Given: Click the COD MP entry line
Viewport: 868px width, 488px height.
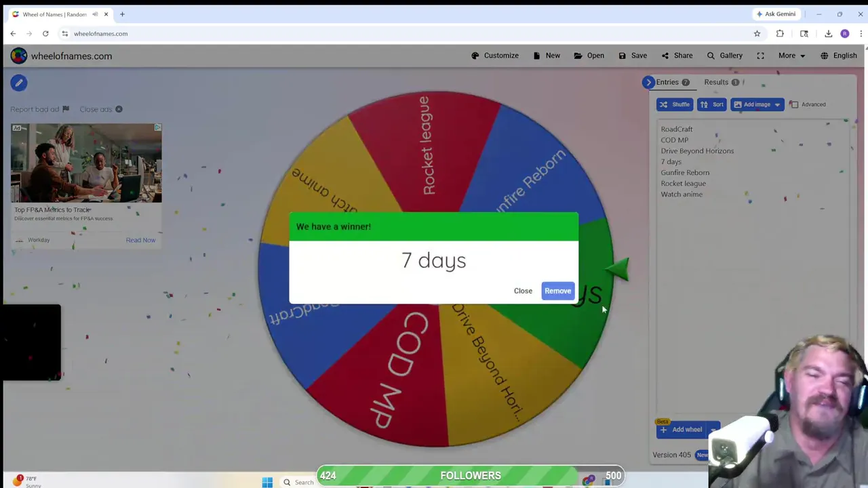Looking at the screenshot, I should tap(675, 140).
